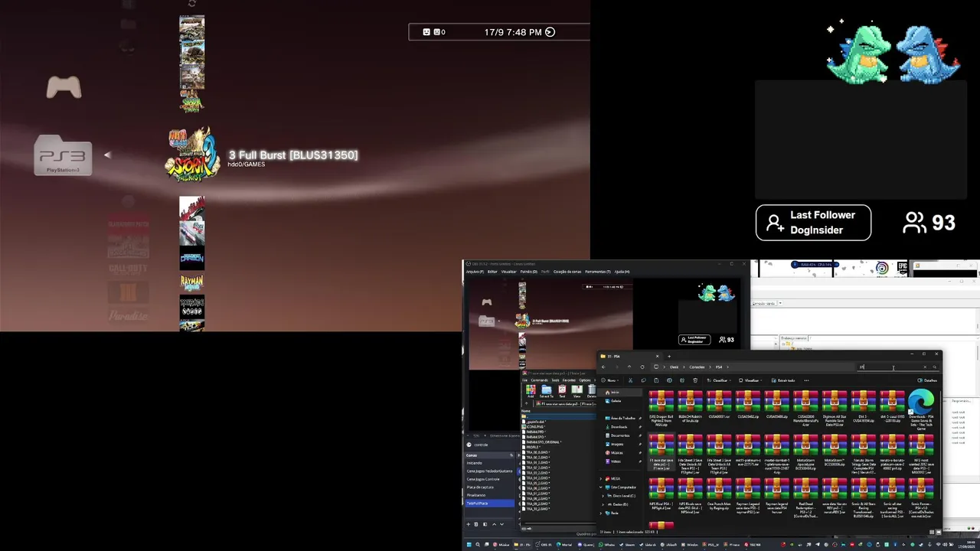Open Downloads in Explorer sidebar
The image size is (980, 551).
(619, 427)
